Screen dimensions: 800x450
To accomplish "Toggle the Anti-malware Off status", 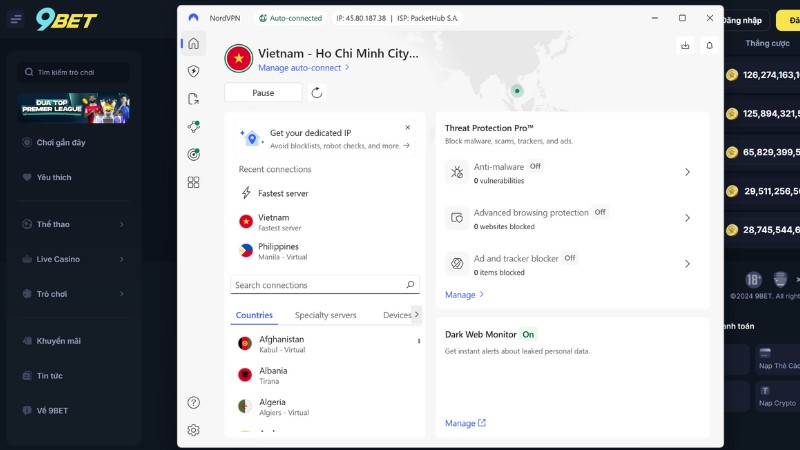I will pyautogui.click(x=535, y=167).
